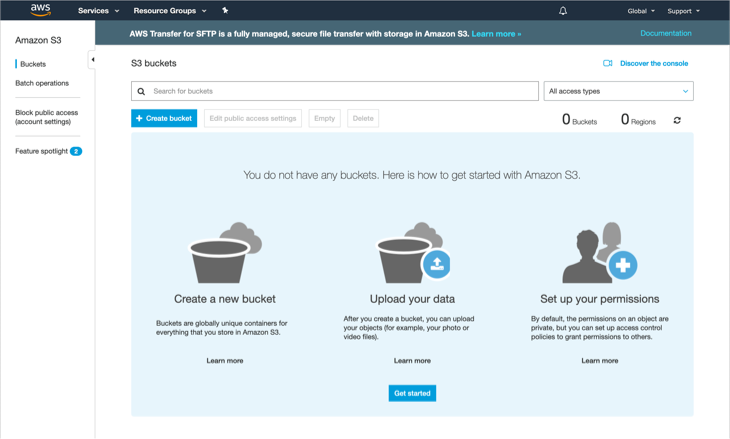730x439 pixels.
Task: Follow the Learn more link in the SFTP banner
Action: pyautogui.click(x=496, y=34)
